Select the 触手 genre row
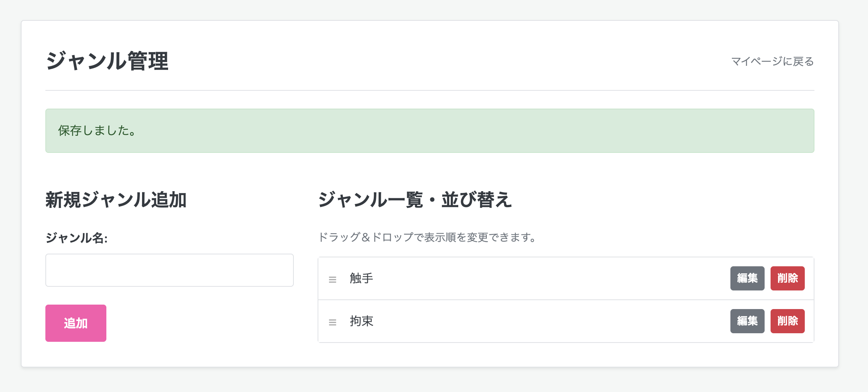Viewport: 868px width, 392px height. pos(521,278)
